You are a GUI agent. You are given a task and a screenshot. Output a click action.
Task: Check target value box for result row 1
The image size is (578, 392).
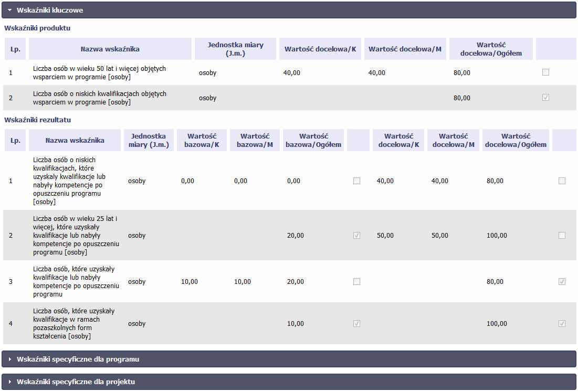(x=562, y=181)
